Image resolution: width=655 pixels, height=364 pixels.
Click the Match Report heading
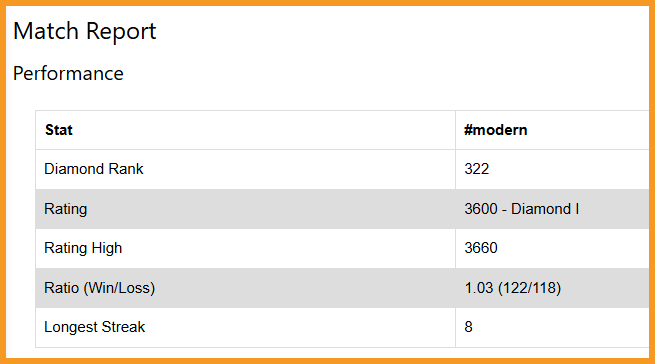click(x=85, y=31)
